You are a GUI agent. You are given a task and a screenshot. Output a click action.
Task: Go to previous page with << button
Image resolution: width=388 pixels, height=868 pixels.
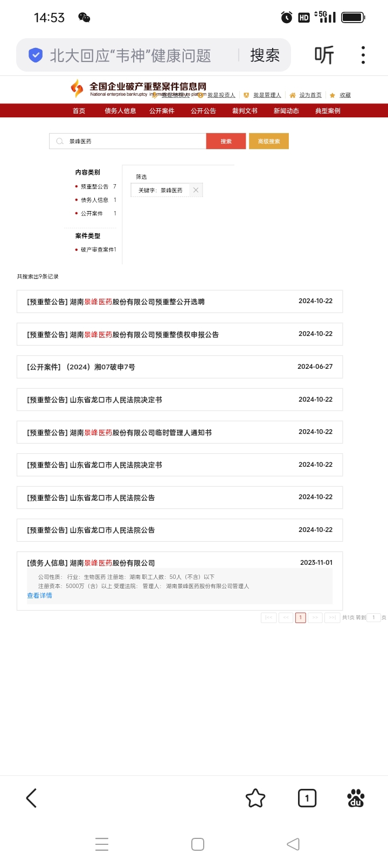pyautogui.click(x=286, y=618)
